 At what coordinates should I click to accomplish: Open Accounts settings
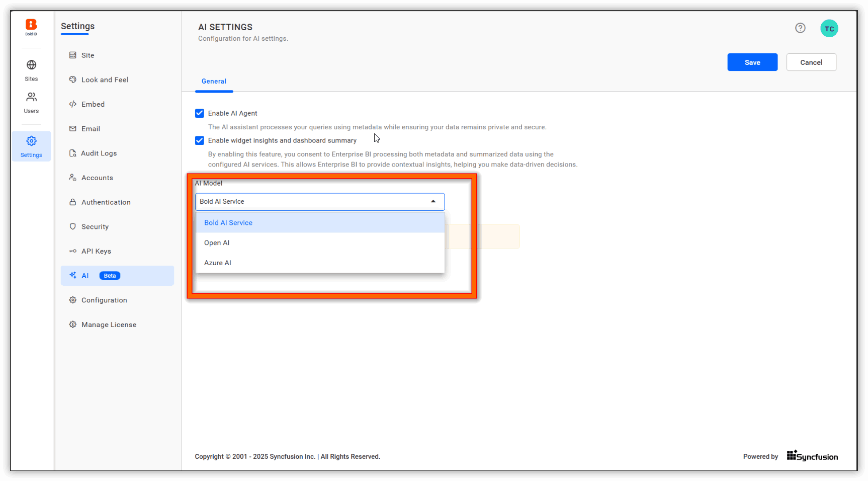(x=117, y=178)
